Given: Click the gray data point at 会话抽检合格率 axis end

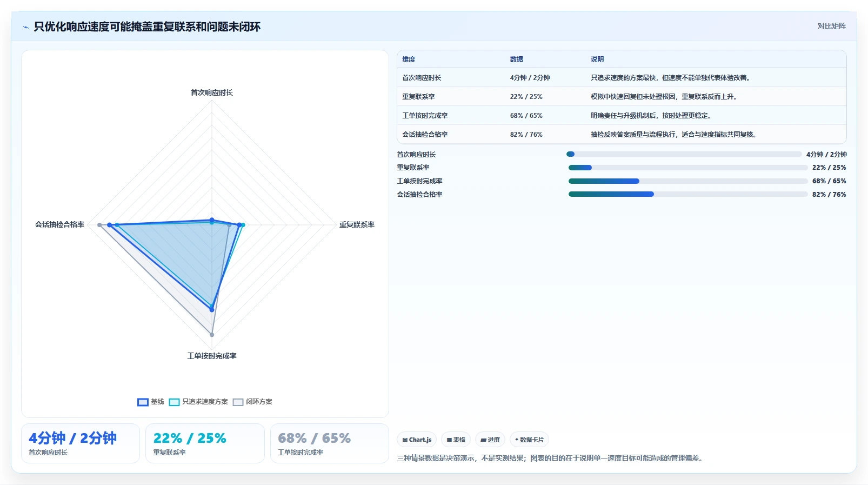Looking at the screenshot, I should coord(99,225).
